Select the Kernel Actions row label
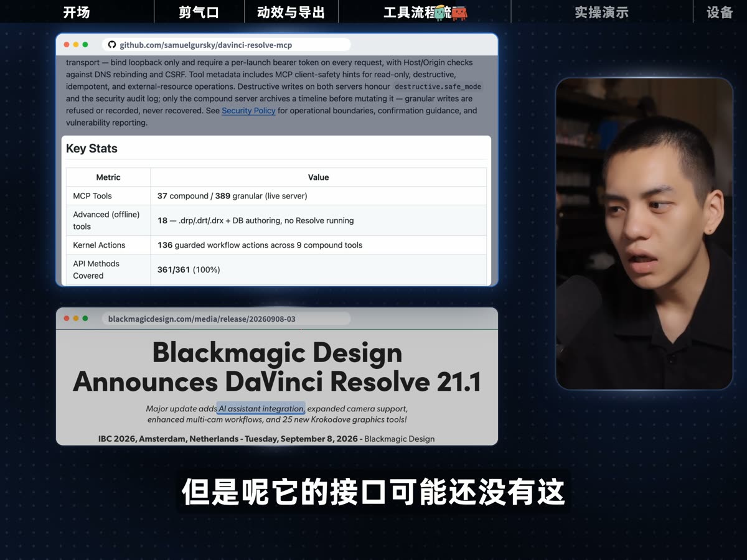This screenshot has height=560, width=747. click(x=99, y=245)
